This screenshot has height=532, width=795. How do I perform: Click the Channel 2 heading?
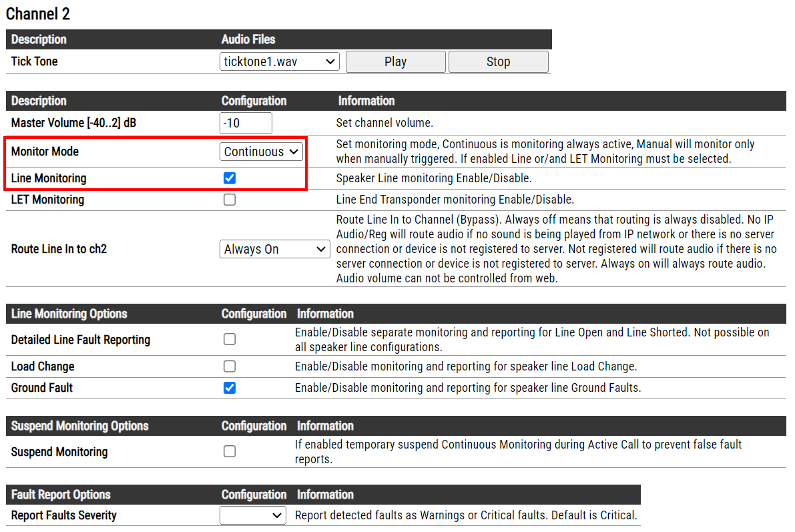[38, 14]
